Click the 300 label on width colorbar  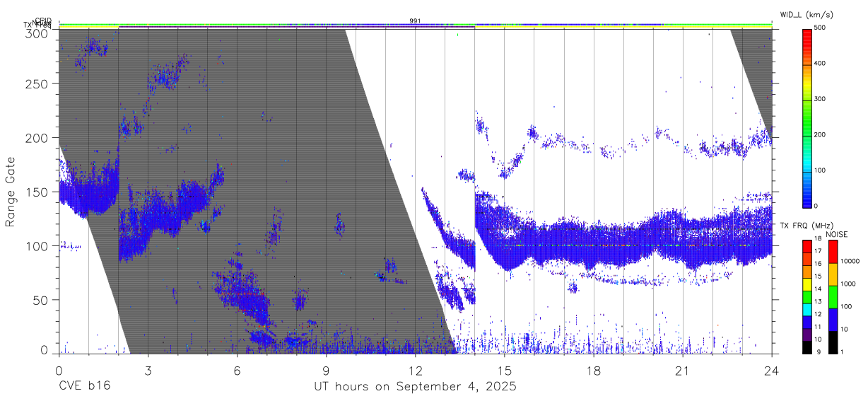(821, 99)
